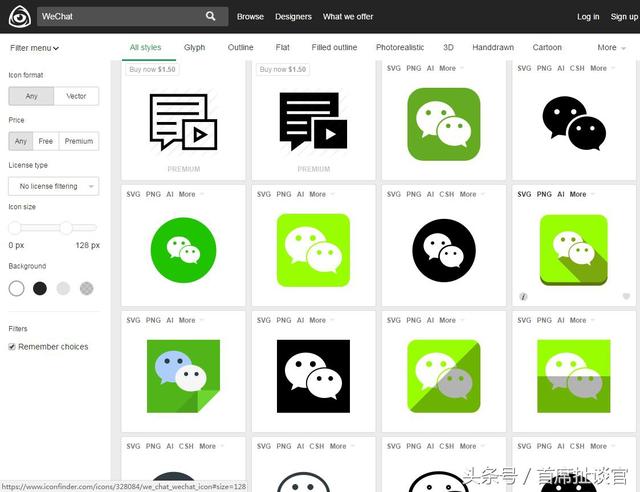This screenshot has width=640, height=492.
Task: Select the Vector icon format option
Action: [x=76, y=96]
